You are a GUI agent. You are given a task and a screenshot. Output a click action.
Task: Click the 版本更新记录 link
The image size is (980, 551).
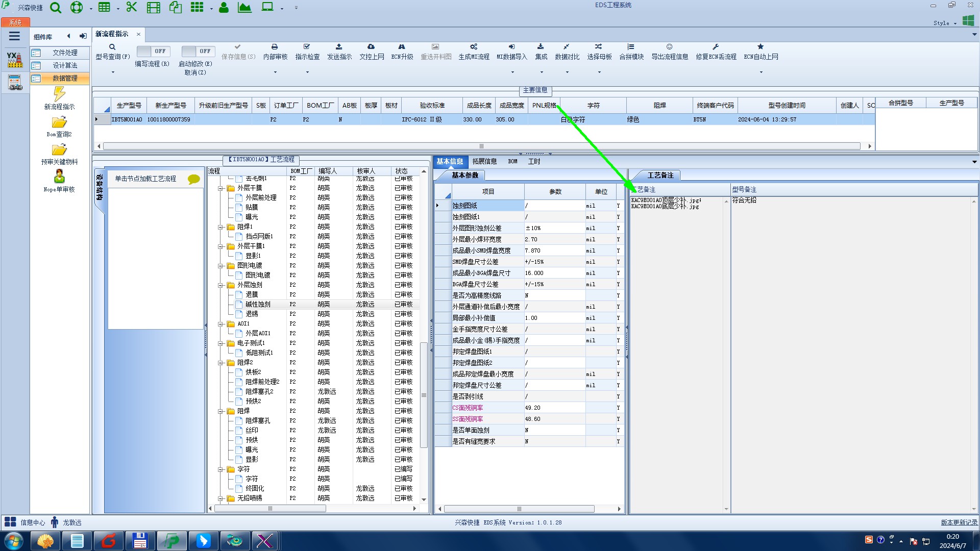(x=959, y=522)
